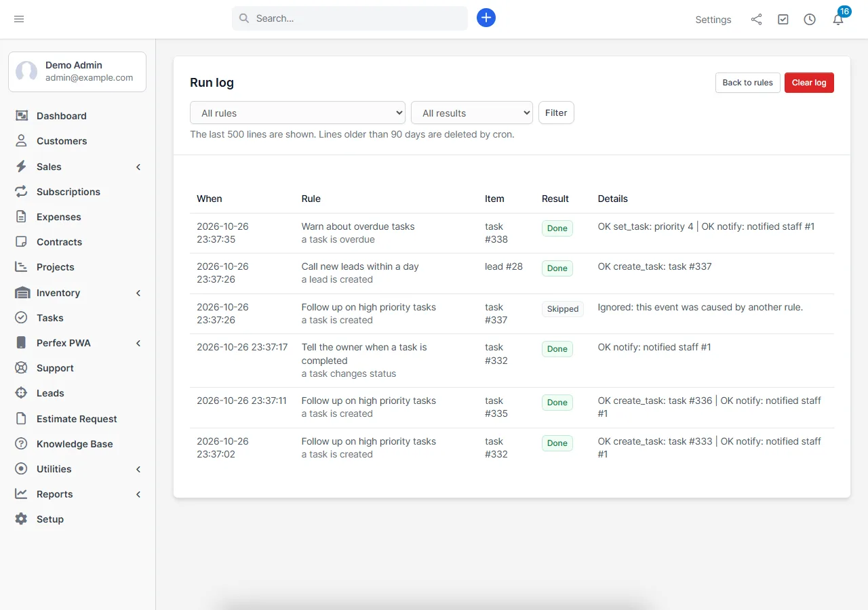Screen dimensions: 868x610
Task: Open the timers clock icon
Action: click(810, 20)
